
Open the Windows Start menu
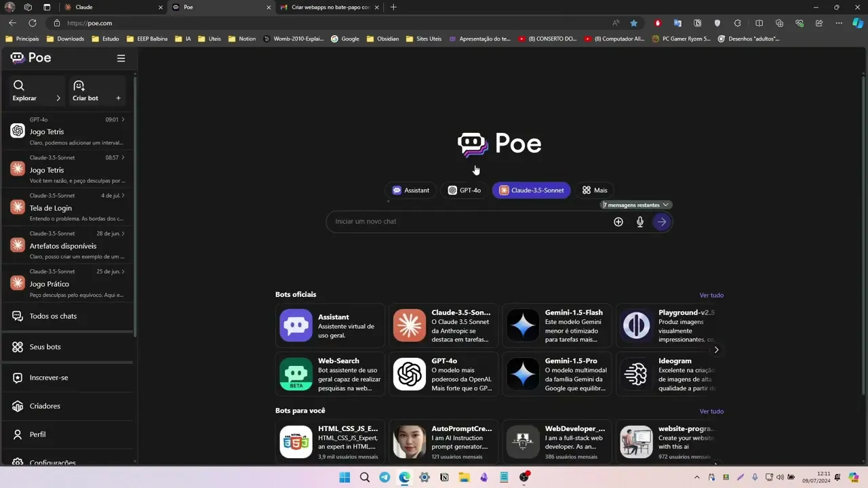344,477
